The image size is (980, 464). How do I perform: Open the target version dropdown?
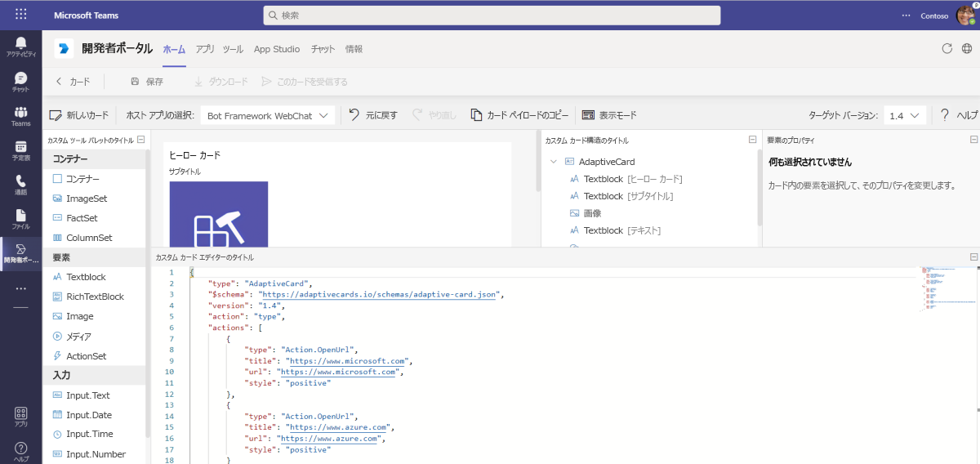905,115
